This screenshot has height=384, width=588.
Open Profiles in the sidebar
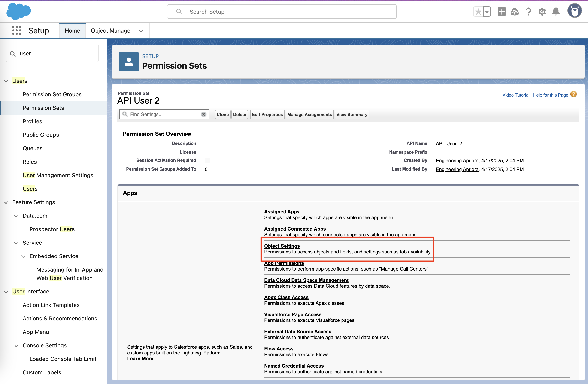click(x=32, y=121)
